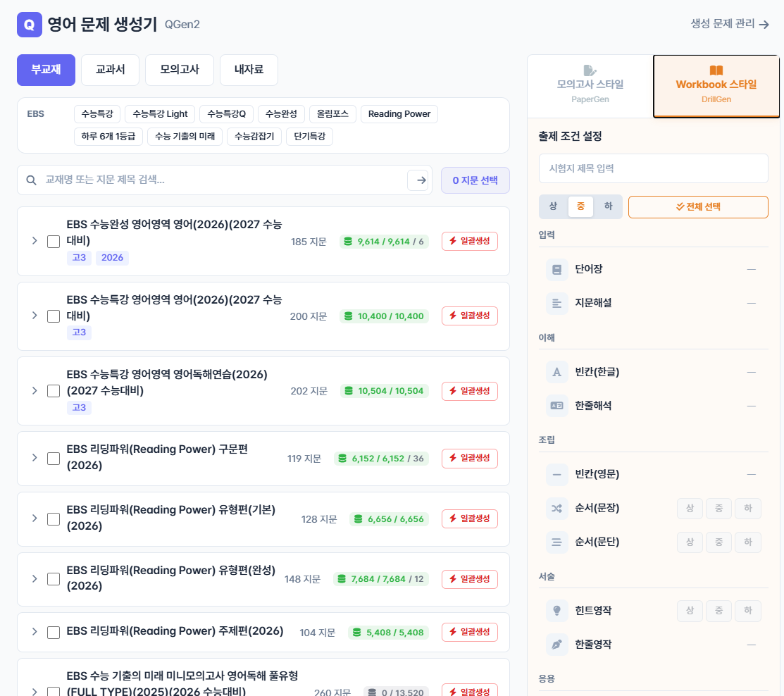Viewport: 784px width, 696px height.
Task: Click the 한줄영작 pen icon
Action: coord(556,645)
